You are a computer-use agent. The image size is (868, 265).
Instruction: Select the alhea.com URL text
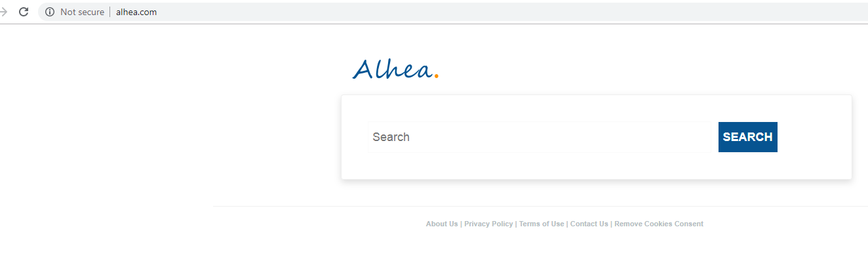click(x=136, y=12)
